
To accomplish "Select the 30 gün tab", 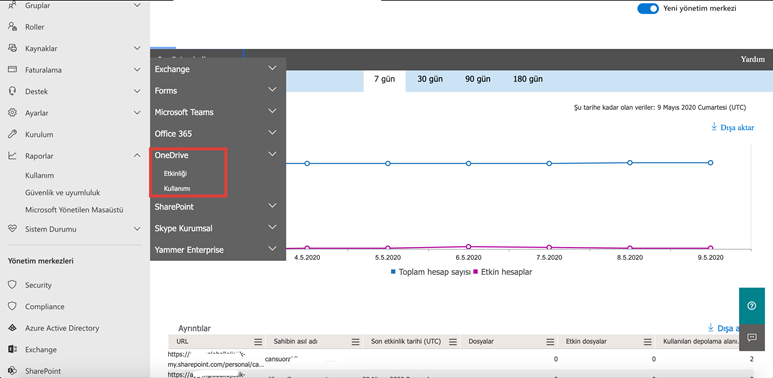I will point(430,79).
